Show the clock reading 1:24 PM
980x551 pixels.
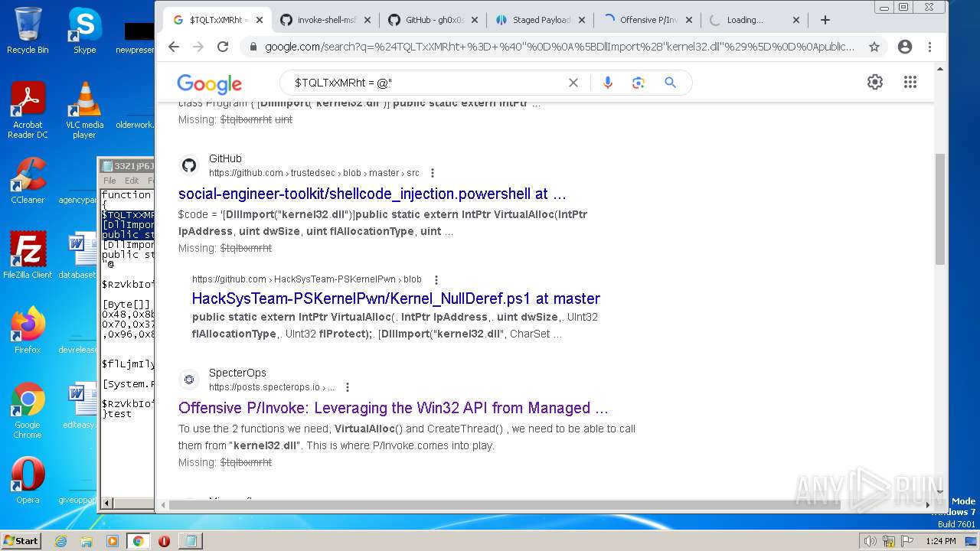point(940,541)
